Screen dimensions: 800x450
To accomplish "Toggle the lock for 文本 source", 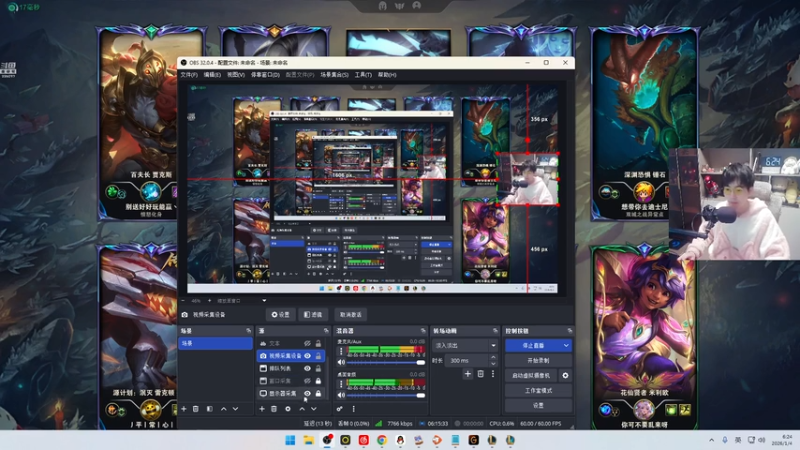I will point(319,343).
